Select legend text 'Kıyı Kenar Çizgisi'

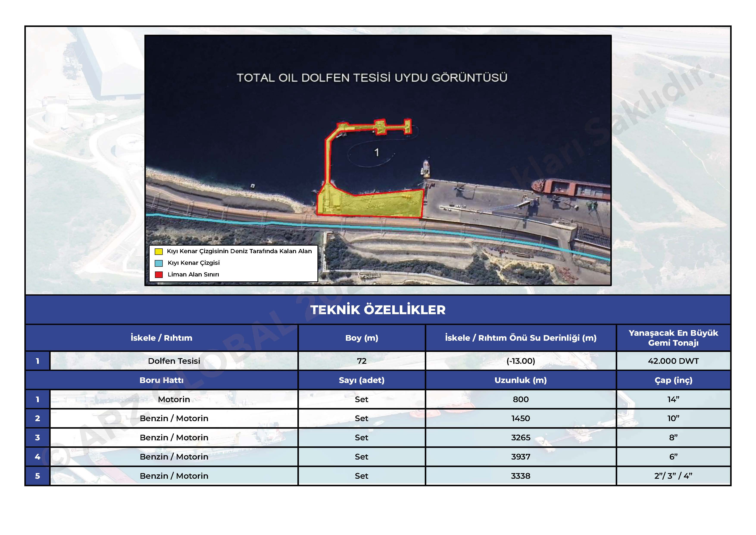tap(194, 263)
